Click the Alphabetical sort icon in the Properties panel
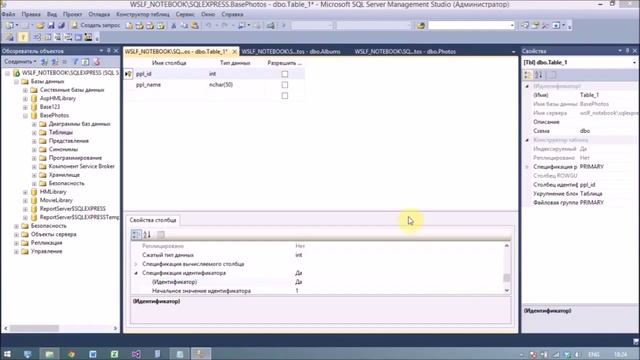This screenshot has width=640, height=360. (x=539, y=75)
